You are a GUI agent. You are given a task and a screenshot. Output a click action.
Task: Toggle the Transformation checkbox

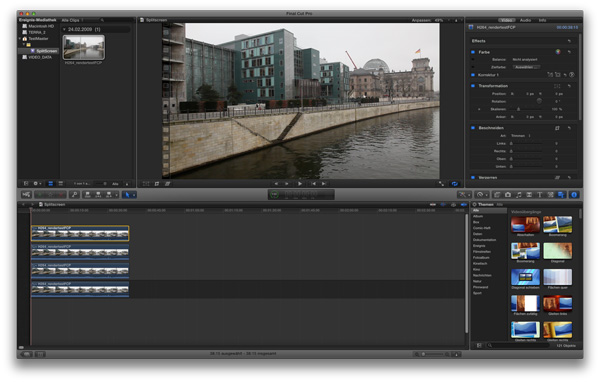(473, 86)
